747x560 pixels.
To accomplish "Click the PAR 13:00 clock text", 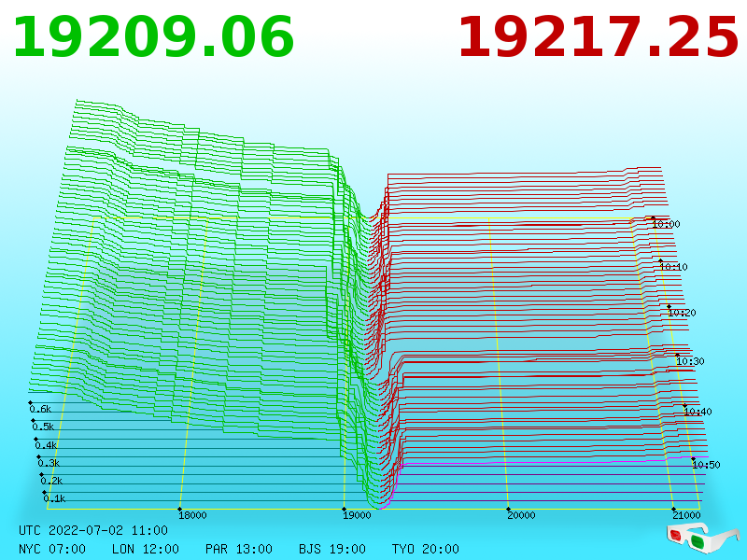I will click(239, 549).
